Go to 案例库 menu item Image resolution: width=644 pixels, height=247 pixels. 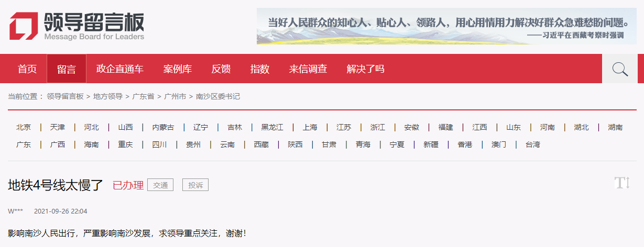tap(178, 69)
